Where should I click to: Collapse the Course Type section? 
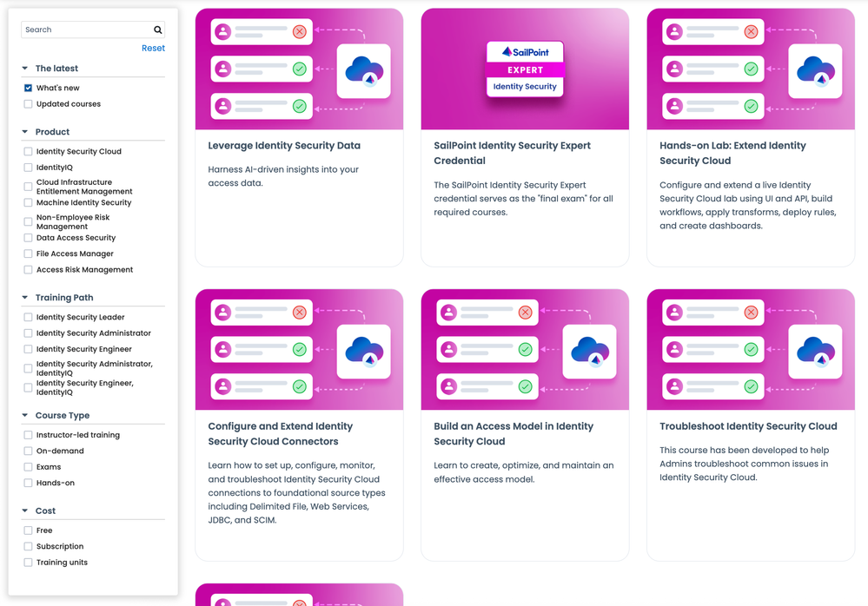(x=25, y=416)
